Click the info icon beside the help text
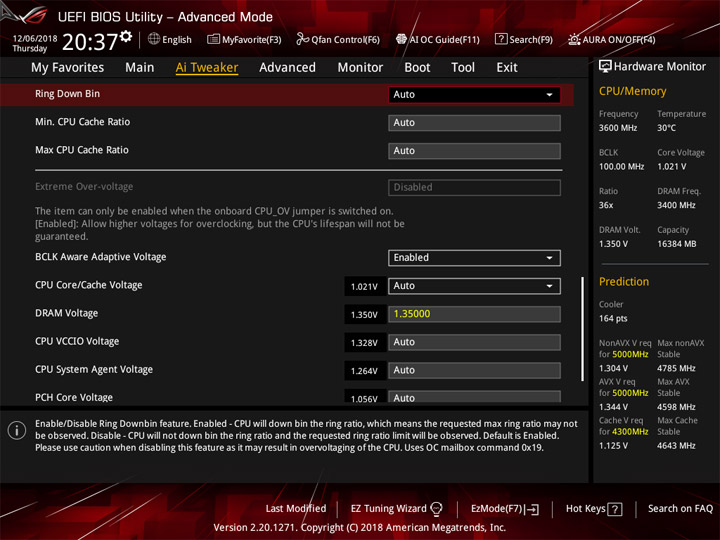This screenshot has width=720, height=540. (17, 431)
